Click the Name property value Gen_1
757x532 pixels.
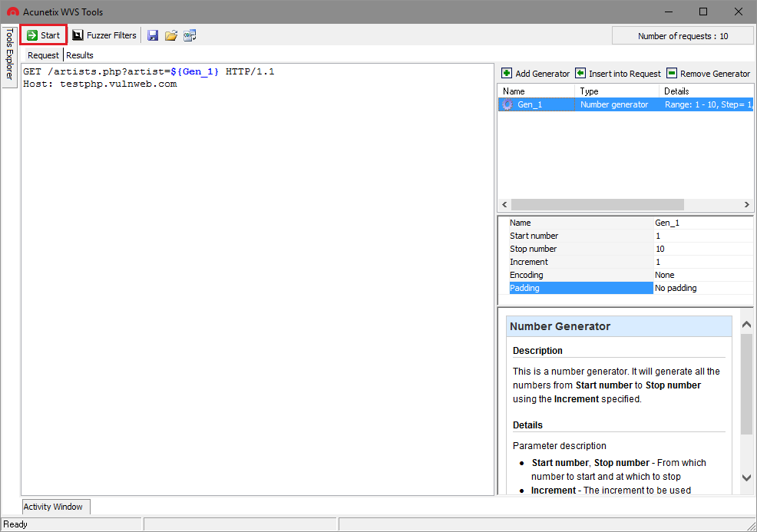(703, 223)
